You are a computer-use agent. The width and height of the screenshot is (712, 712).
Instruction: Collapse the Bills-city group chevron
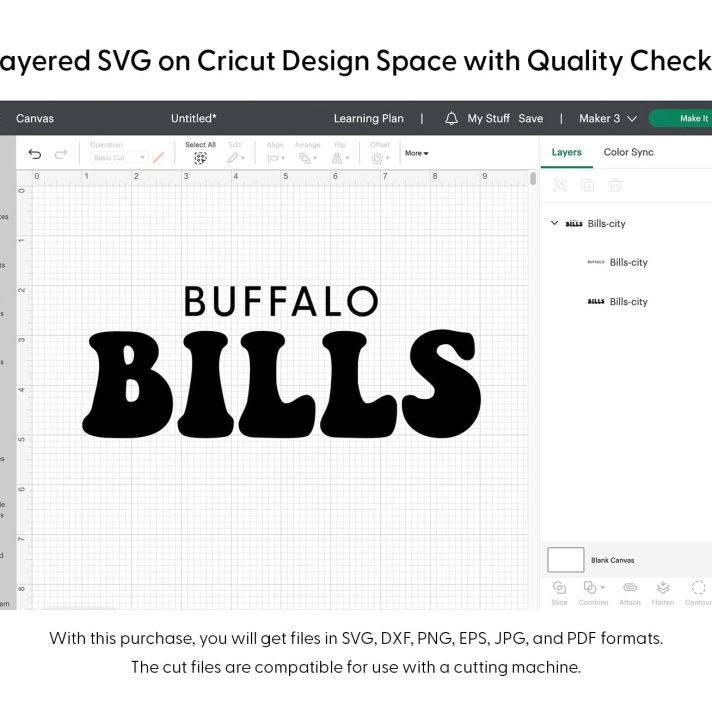click(554, 223)
